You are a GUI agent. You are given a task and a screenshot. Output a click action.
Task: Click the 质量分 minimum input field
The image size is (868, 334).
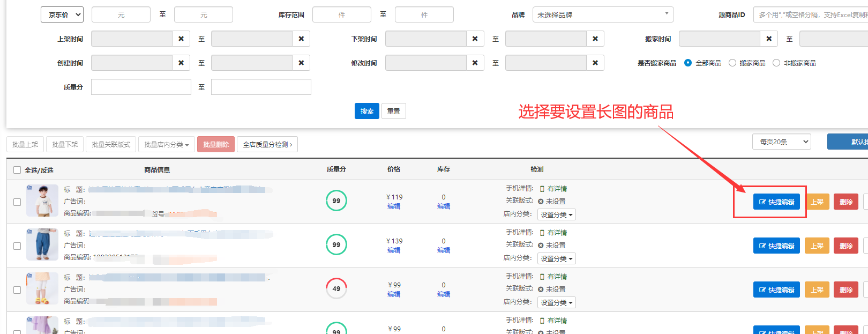(141, 87)
